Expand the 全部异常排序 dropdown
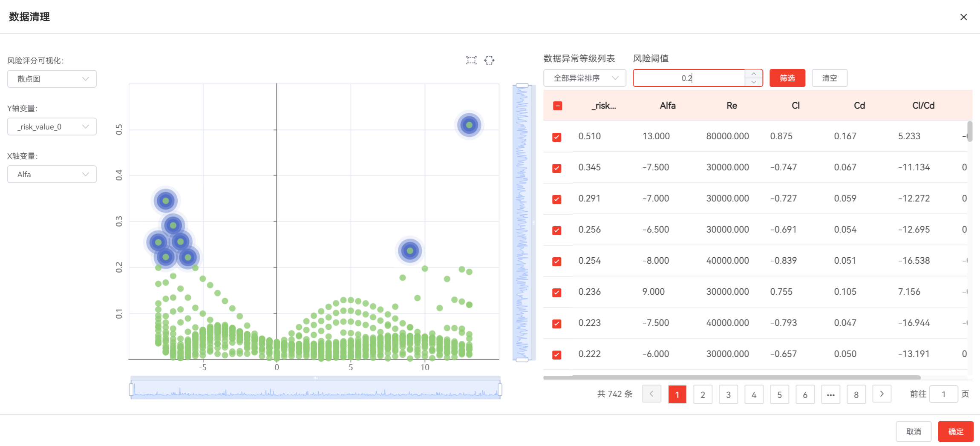Screen dimensions: 980x446 [585, 78]
